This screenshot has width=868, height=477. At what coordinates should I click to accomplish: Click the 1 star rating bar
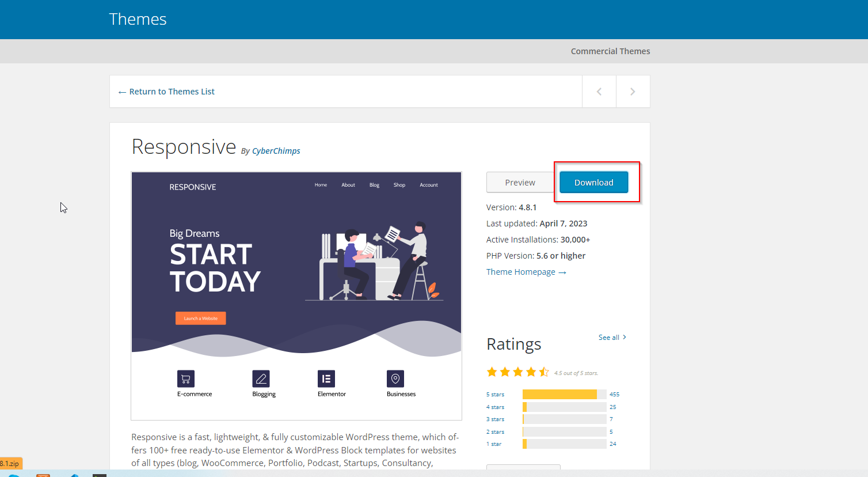click(565, 444)
